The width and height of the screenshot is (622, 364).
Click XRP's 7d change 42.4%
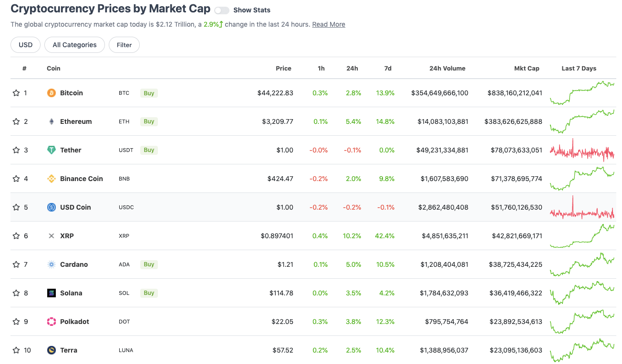pyautogui.click(x=385, y=236)
